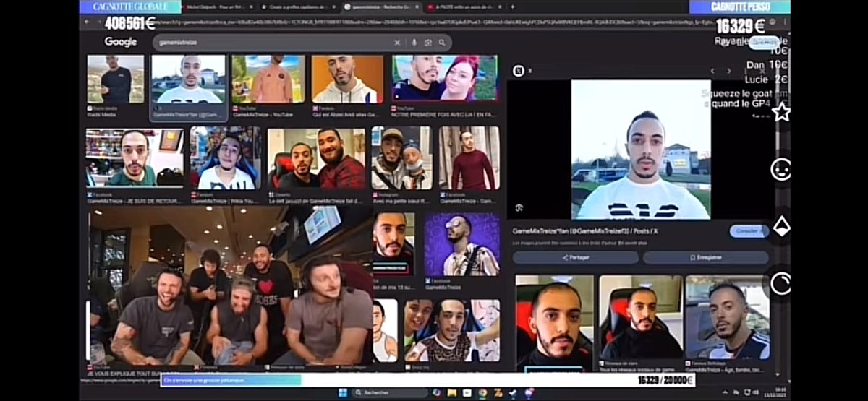Open Google Lens image search icon
The height and width of the screenshot is (401, 868).
(x=427, y=43)
